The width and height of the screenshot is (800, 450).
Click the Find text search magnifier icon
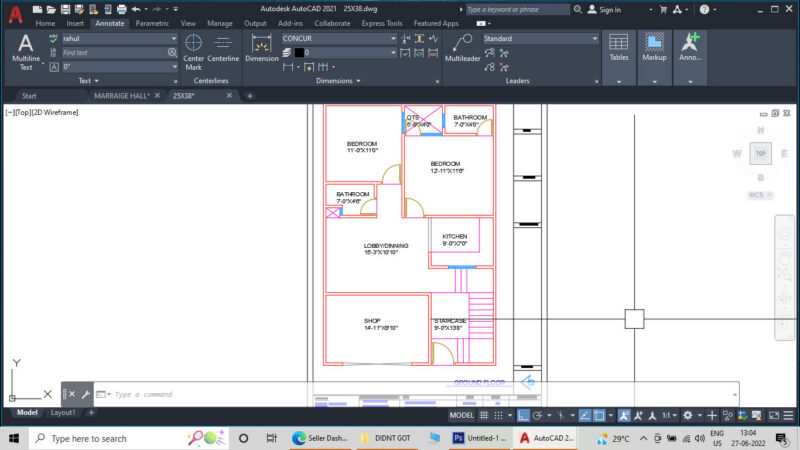172,53
